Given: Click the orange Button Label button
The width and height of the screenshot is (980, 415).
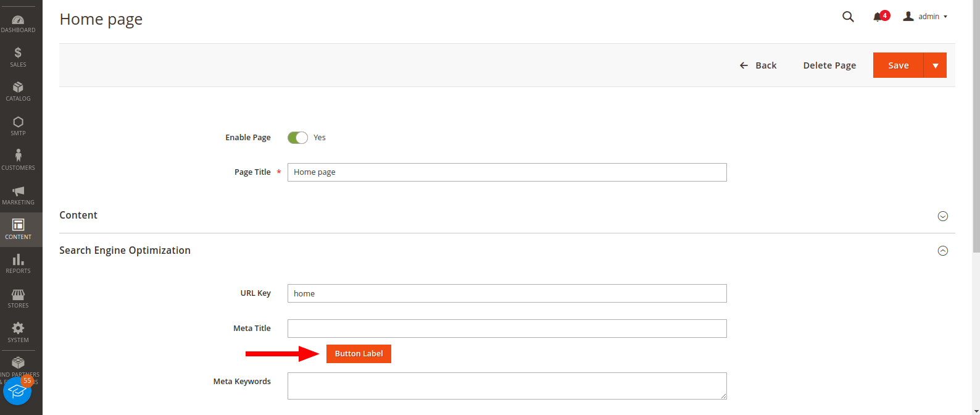Looking at the screenshot, I should click(x=359, y=354).
